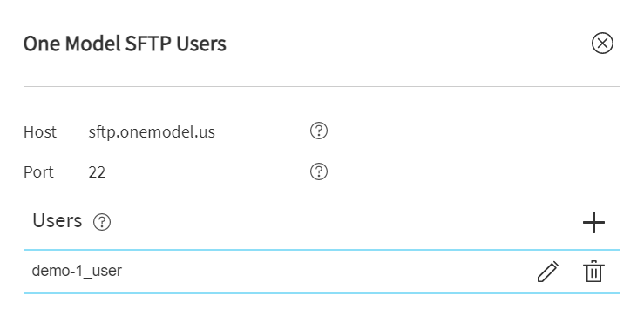Delete demo-1_user using the trash icon
This screenshot has height=316, width=644.
[593, 272]
